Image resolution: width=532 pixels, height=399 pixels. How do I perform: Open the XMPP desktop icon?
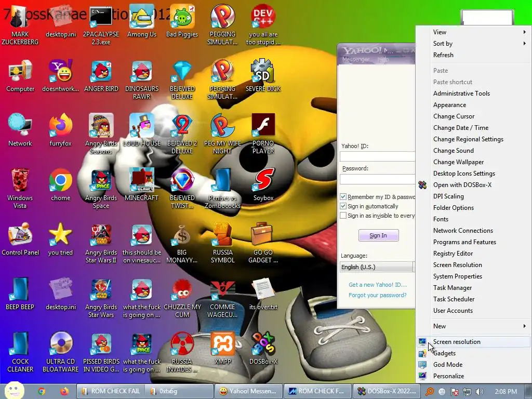coord(222,349)
